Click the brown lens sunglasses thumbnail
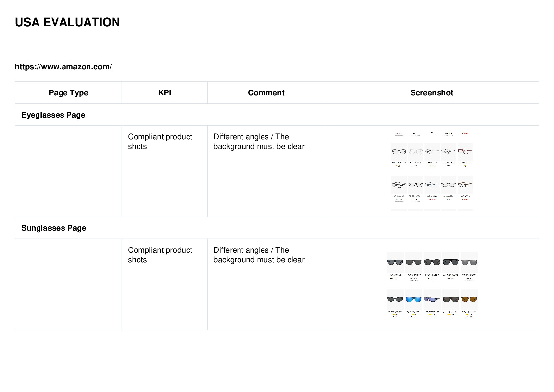The image size is (554, 392). 469,299
